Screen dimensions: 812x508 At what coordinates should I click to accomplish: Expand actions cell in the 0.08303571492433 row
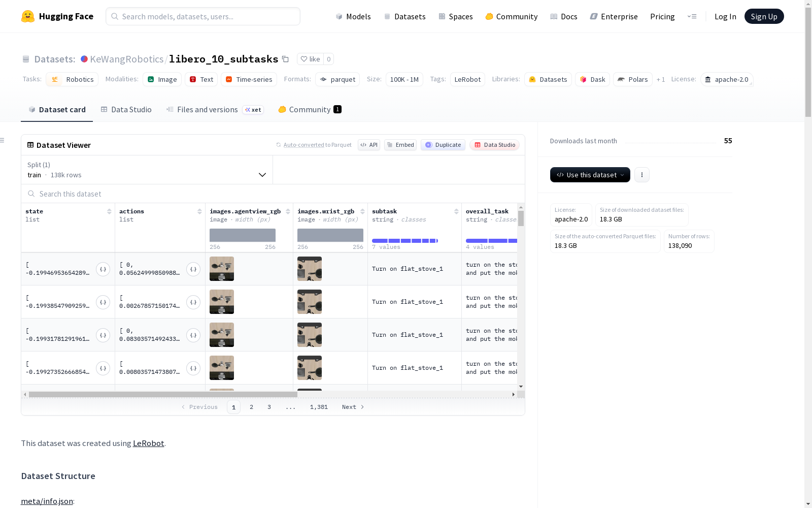coord(193,335)
